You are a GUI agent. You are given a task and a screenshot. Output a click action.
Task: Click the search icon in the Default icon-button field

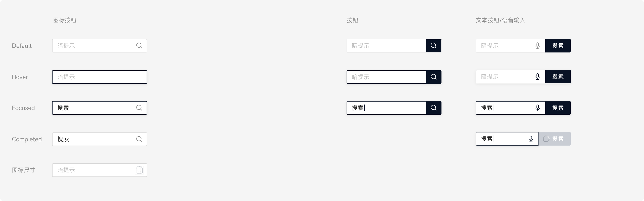click(139, 46)
